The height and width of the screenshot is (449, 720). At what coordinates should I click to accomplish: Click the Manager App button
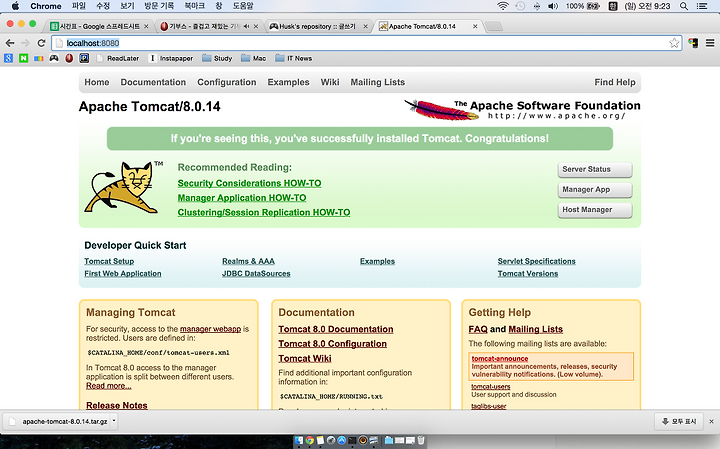coord(595,190)
